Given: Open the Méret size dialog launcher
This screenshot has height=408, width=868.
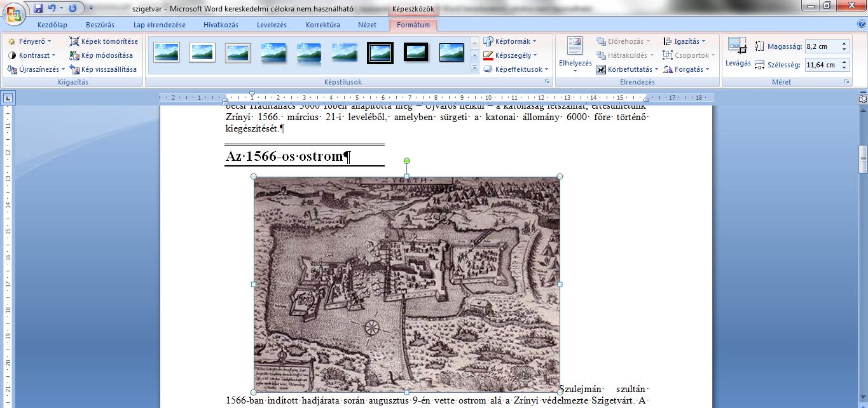Looking at the screenshot, I should click(846, 82).
